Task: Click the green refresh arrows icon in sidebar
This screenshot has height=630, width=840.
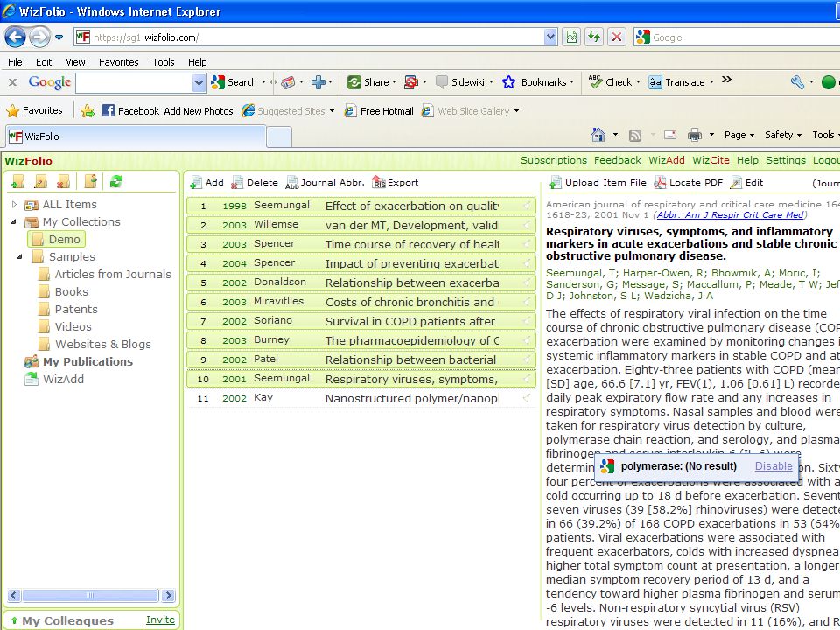Action: 116,182
